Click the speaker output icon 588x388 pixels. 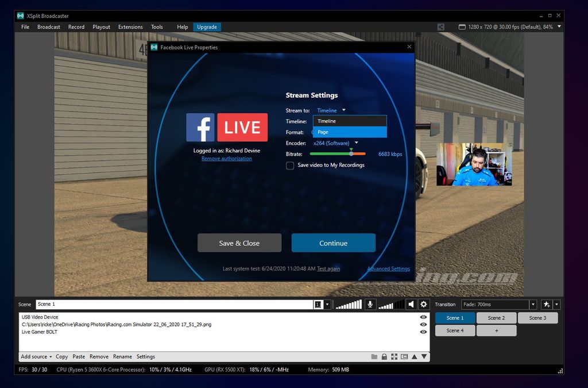(x=411, y=304)
